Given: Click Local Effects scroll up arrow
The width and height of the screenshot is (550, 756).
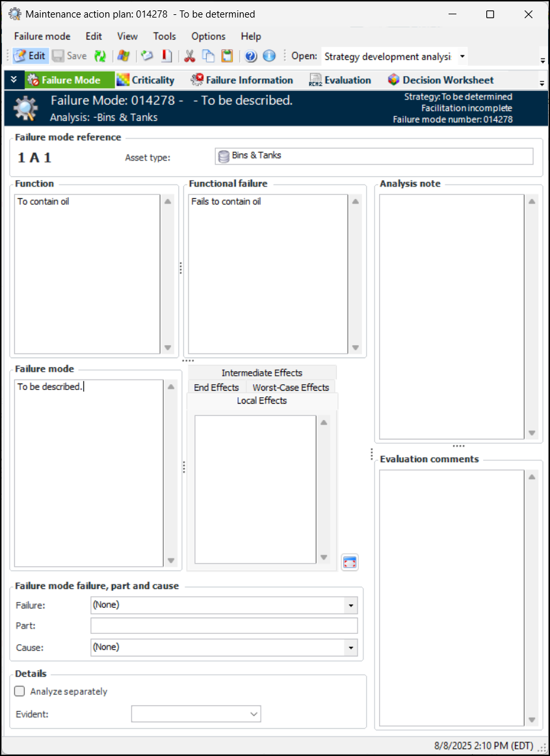Looking at the screenshot, I should coord(324,423).
